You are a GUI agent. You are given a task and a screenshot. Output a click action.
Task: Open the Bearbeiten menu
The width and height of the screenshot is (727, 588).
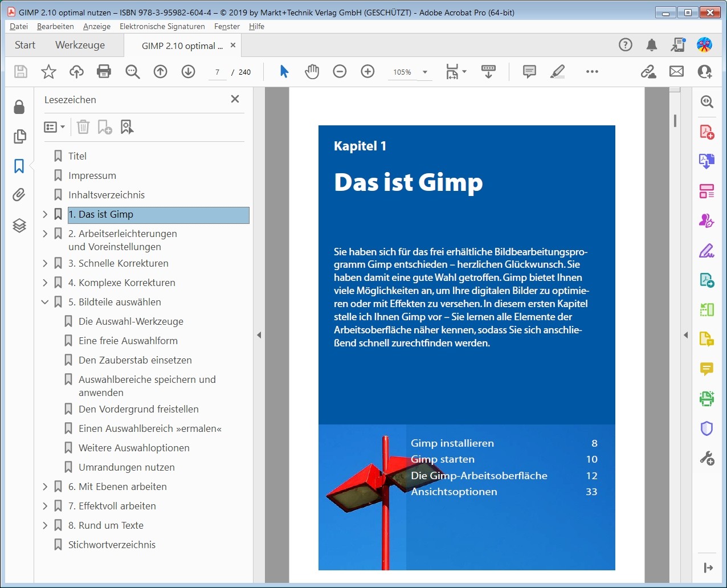point(55,26)
